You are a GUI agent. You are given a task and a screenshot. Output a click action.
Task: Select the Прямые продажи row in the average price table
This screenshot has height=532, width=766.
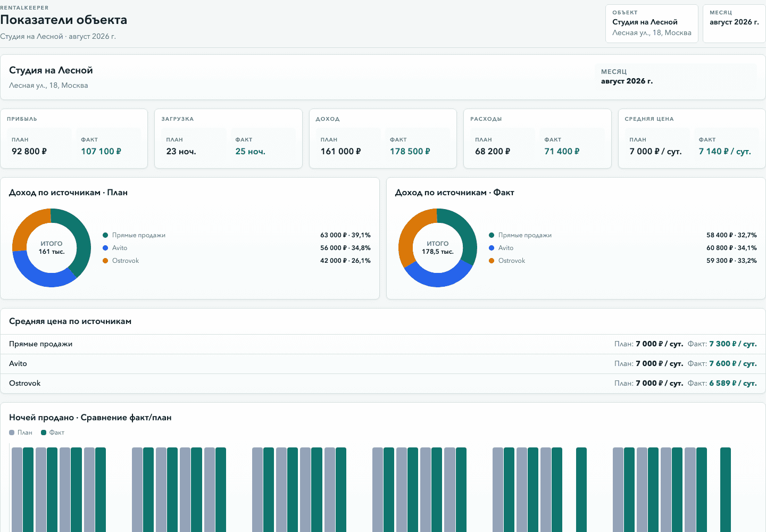tap(383, 344)
